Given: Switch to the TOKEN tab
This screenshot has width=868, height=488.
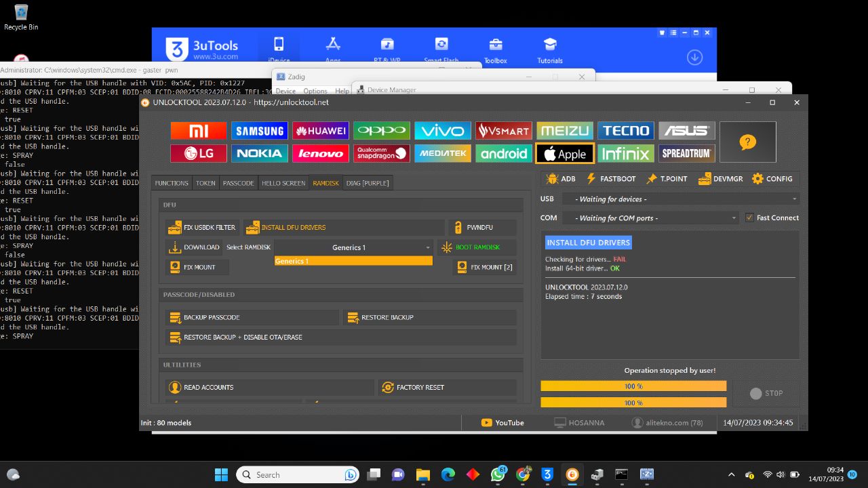Looking at the screenshot, I should pos(205,183).
